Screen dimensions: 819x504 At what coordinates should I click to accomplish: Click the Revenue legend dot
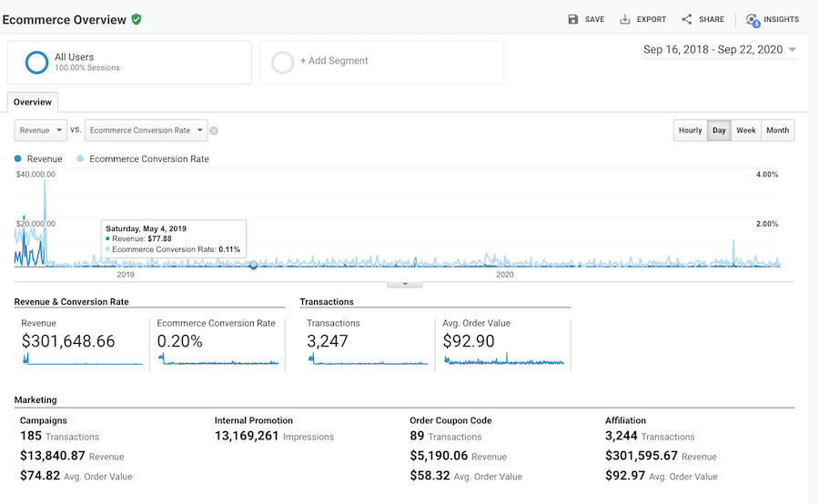click(18, 158)
